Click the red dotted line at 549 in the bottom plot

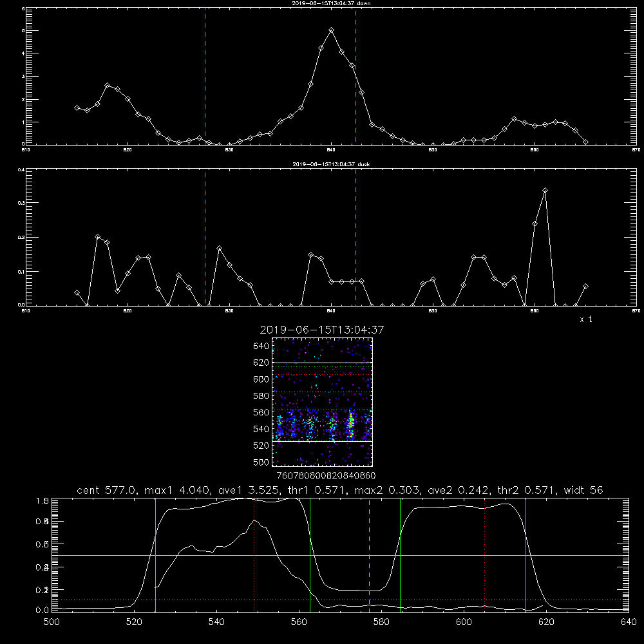pyautogui.click(x=254, y=555)
